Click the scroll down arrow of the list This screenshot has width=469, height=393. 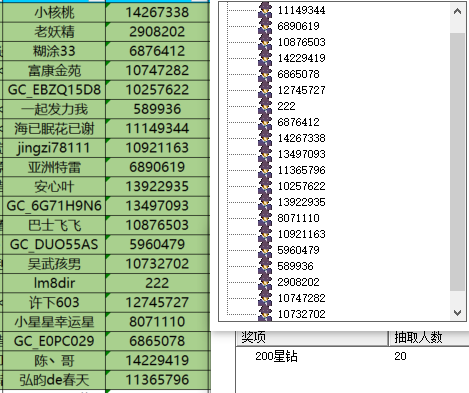tap(457, 313)
